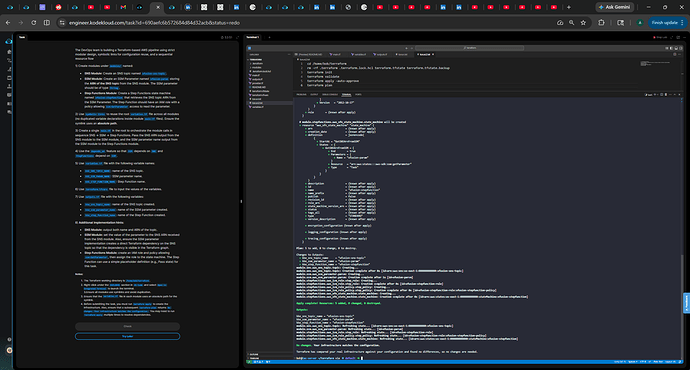Click the Ask Gemini button

(x=615, y=7)
